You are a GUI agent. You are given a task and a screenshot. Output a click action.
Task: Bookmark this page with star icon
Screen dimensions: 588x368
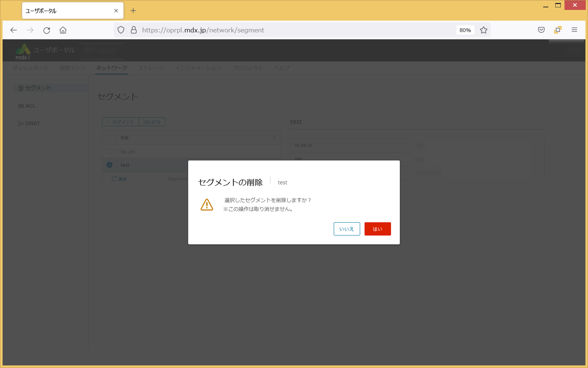[x=483, y=30]
